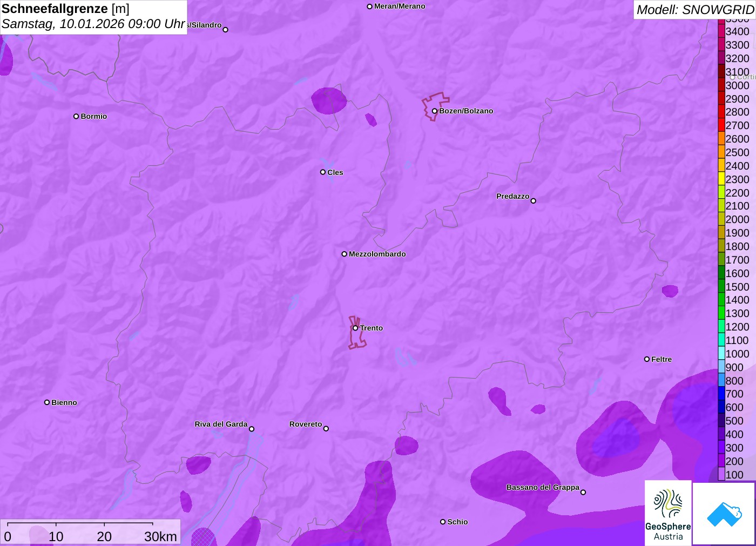Image resolution: width=756 pixels, height=546 pixels.
Task: Click the Trento city label text
Action: point(372,328)
